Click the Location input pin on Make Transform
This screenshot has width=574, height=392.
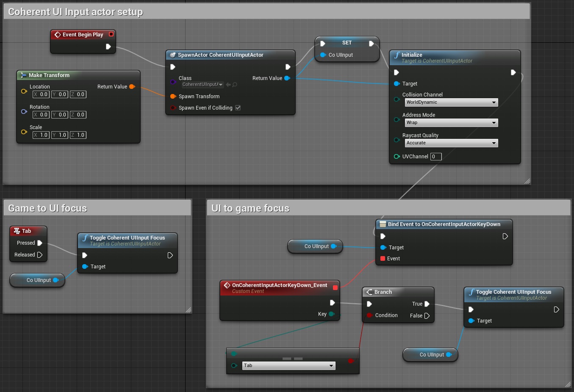click(24, 91)
